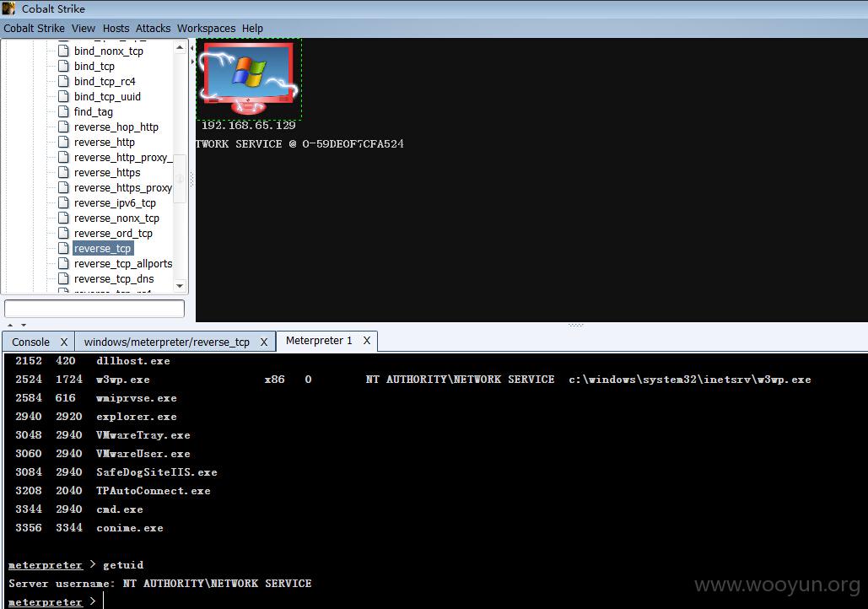Open the Attacks menu
Image resolution: width=868 pixels, height=609 pixels.
153,28
